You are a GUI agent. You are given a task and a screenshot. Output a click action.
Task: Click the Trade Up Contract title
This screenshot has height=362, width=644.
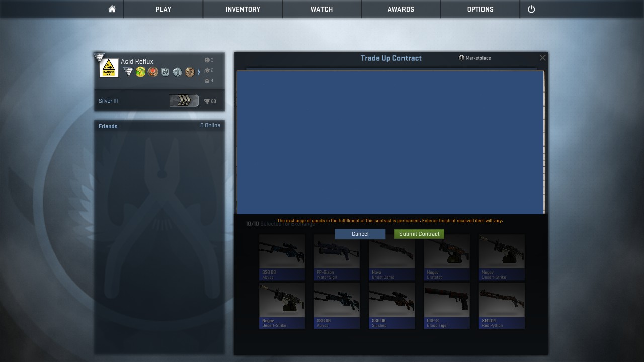(391, 58)
